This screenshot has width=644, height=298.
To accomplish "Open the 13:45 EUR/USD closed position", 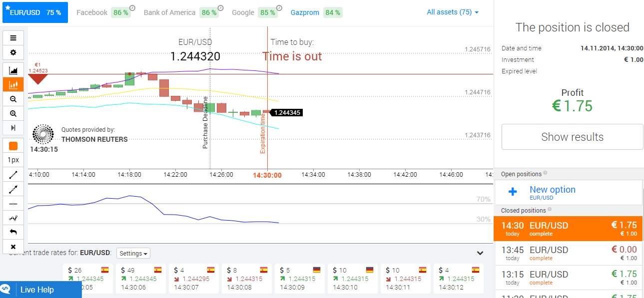I will click(569, 254).
